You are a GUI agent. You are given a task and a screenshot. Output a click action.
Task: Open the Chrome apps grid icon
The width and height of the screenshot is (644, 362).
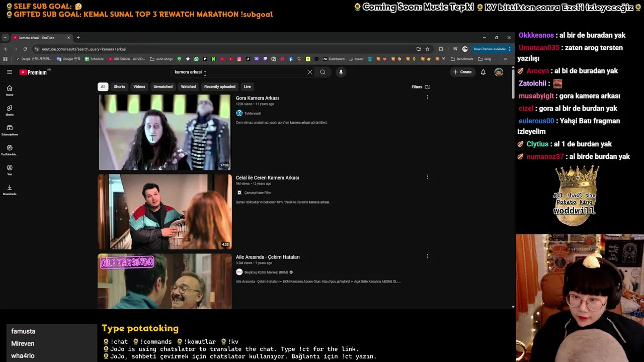click(6, 59)
